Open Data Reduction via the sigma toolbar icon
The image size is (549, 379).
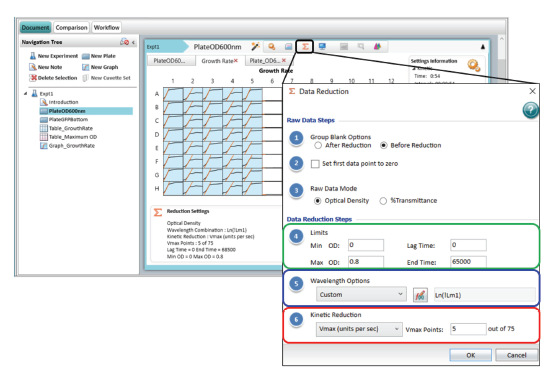305,47
